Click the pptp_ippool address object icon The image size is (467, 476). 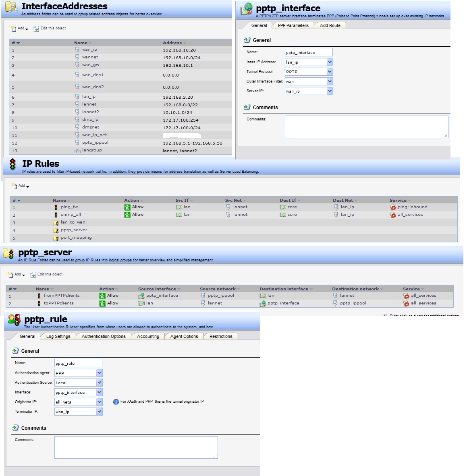(77, 143)
